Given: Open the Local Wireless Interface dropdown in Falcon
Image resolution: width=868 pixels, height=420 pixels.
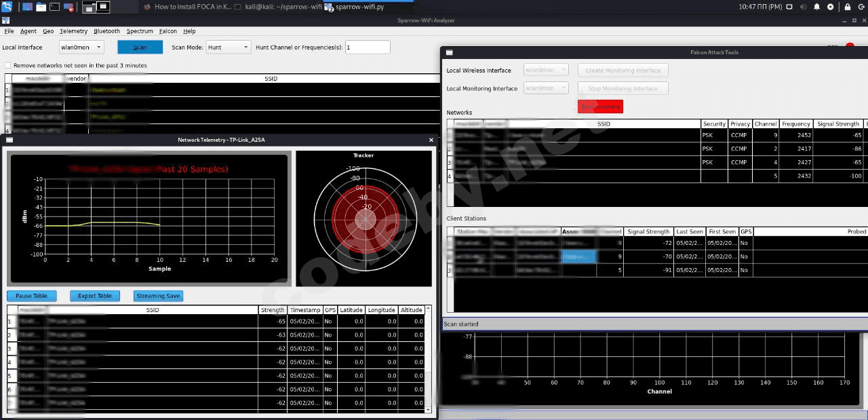Looking at the screenshot, I should click(x=546, y=70).
